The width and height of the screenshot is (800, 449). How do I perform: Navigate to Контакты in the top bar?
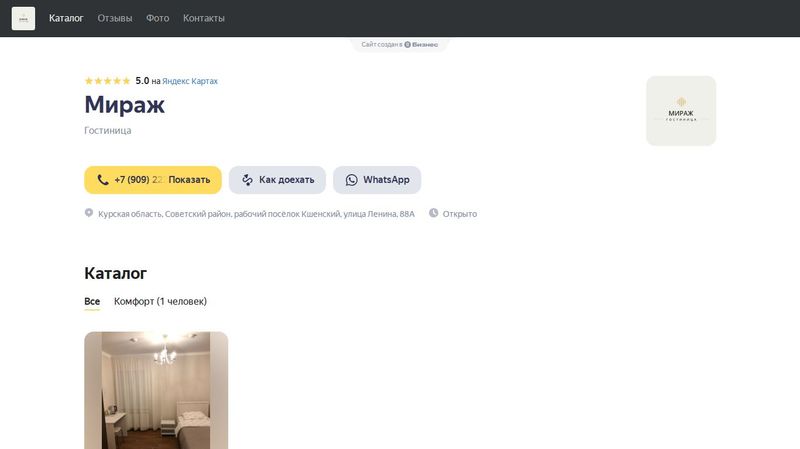204,18
